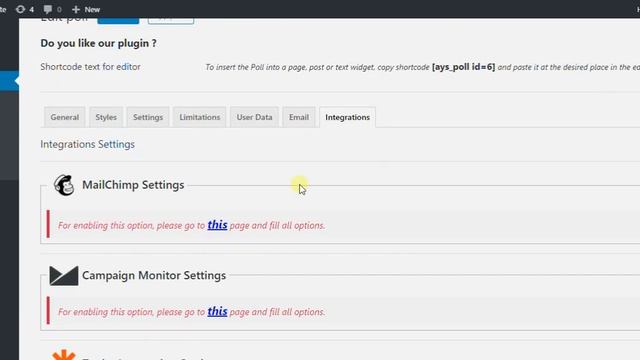Open the Settings tab
This screenshot has height=360, width=640.
[148, 117]
